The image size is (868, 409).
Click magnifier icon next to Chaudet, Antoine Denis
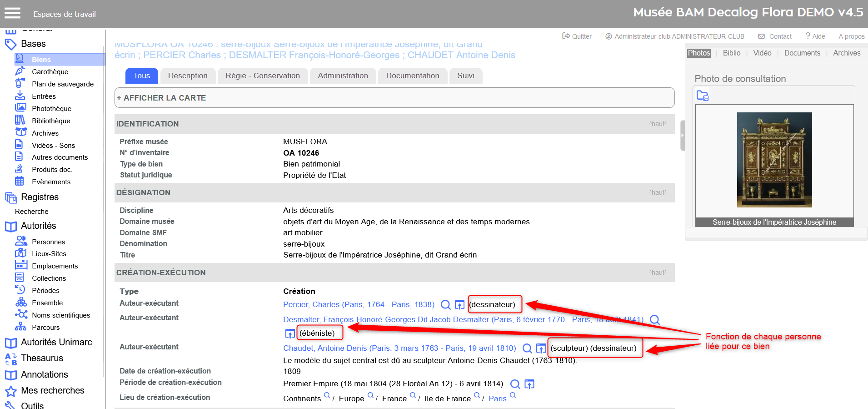(527, 348)
